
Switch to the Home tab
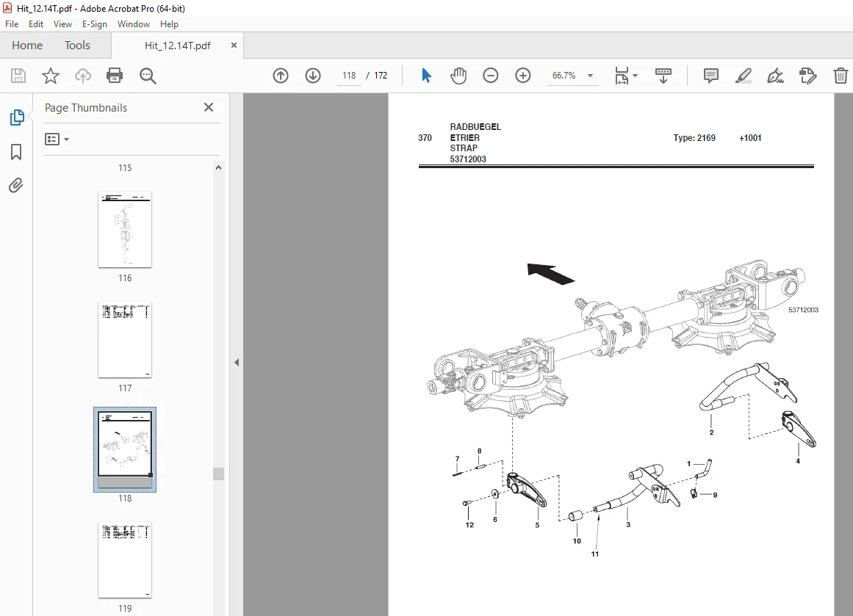pos(27,45)
